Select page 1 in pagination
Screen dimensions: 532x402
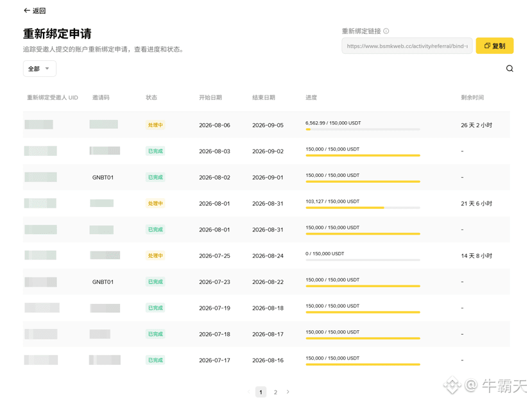(261, 392)
